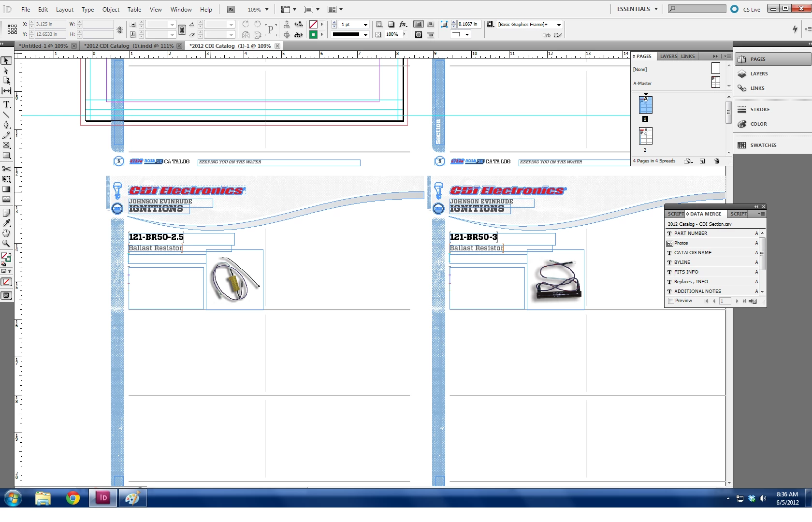Toggle constrain proportions chain for scaling
Viewport: 812px width, 522px height.
pos(182,29)
